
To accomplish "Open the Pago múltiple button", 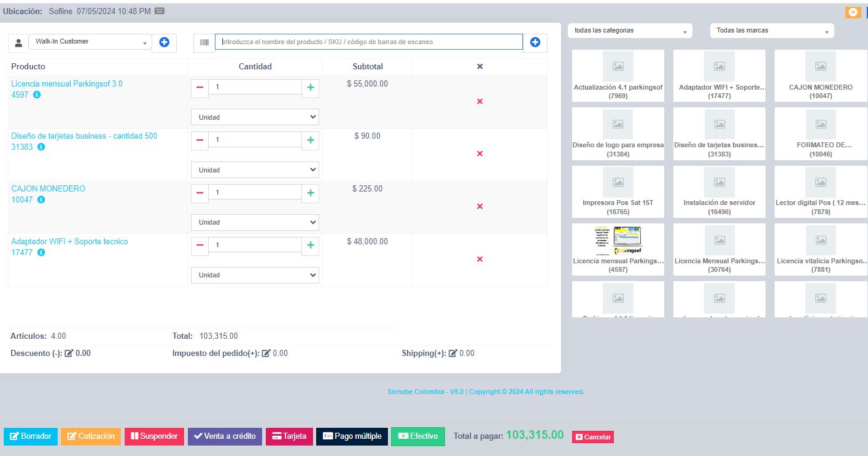I will tap(352, 436).
